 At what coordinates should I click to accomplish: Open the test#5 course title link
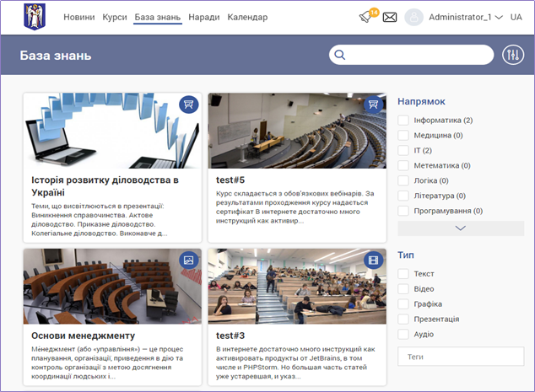pyautogui.click(x=230, y=180)
